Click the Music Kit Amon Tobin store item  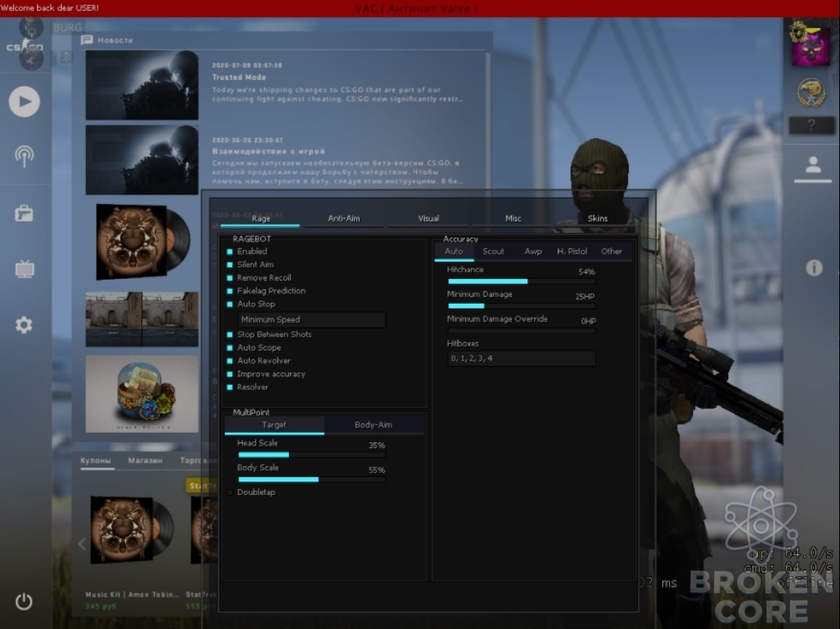point(132,552)
